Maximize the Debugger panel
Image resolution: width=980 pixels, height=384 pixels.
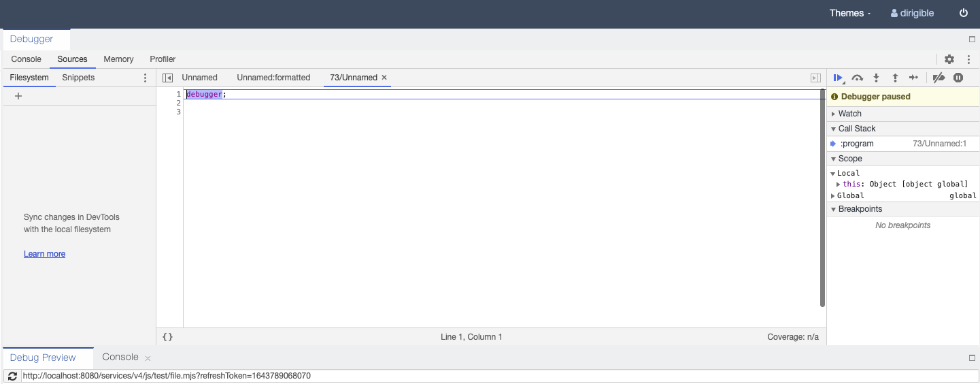pyautogui.click(x=972, y=40)
